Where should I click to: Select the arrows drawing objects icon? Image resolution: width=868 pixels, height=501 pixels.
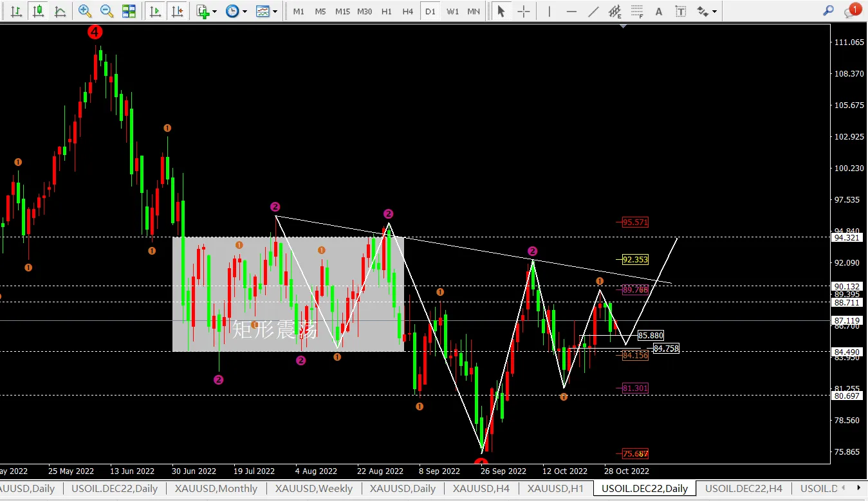pyautogui.click(x=703, y=11)
